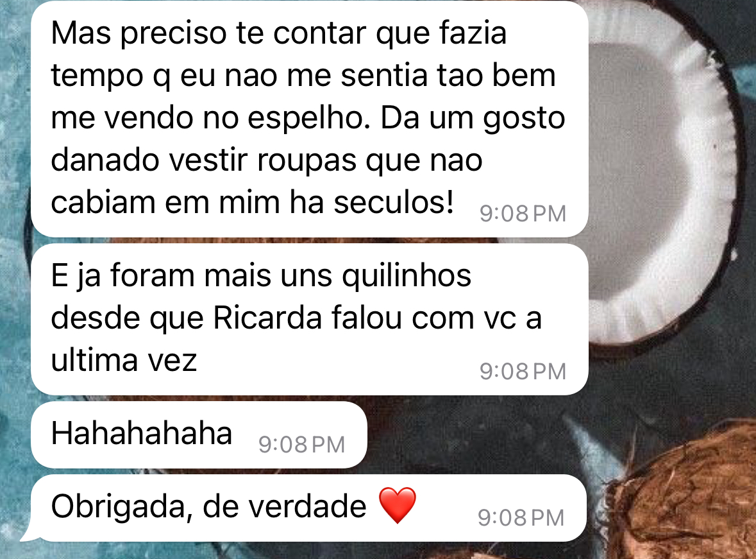The height and width of the screenshot is (559, 756).
Task: Click the word "roupas" in first message
Action: pyautogui.click(x=307, y=160)
